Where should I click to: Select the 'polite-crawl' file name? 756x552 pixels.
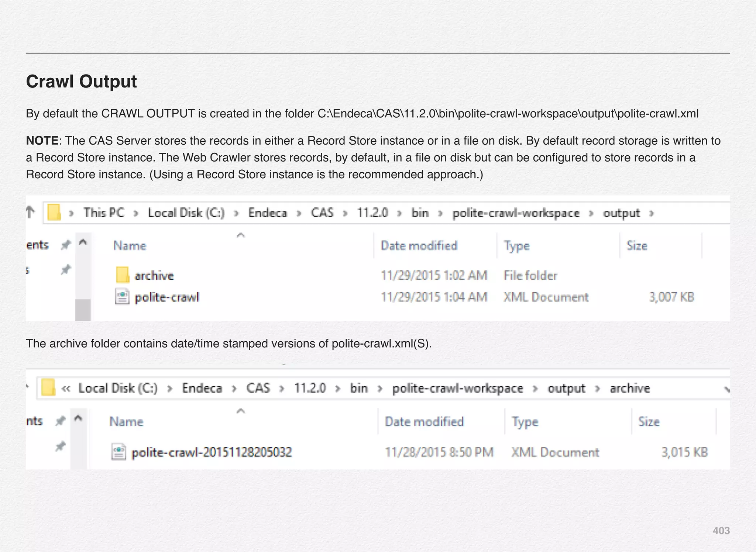click(x=167, y=297)
